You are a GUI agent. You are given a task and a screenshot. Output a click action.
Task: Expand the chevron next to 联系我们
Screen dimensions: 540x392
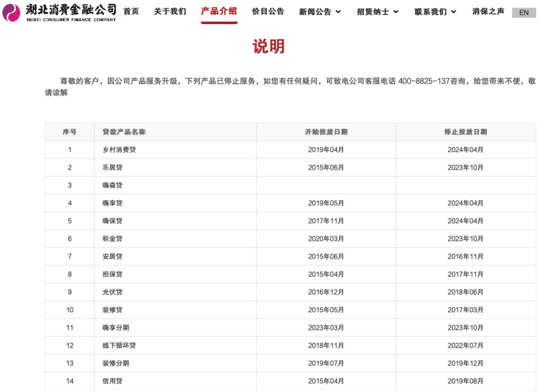click(x=453, y=12)
